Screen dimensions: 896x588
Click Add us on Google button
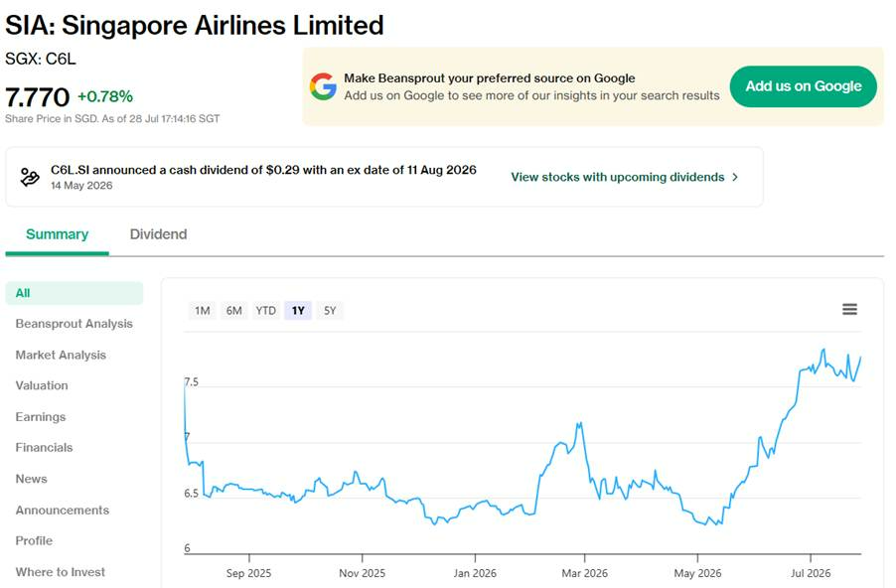pos(803,86)
